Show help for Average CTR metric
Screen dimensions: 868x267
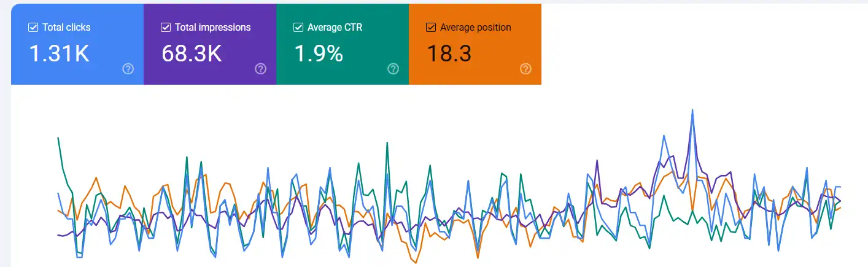pos(393,69)
